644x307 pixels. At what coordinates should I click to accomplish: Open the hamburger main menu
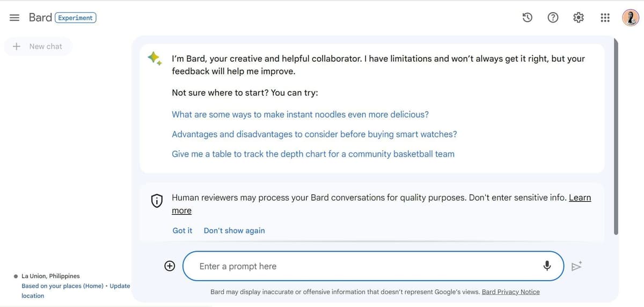(14, 18)
